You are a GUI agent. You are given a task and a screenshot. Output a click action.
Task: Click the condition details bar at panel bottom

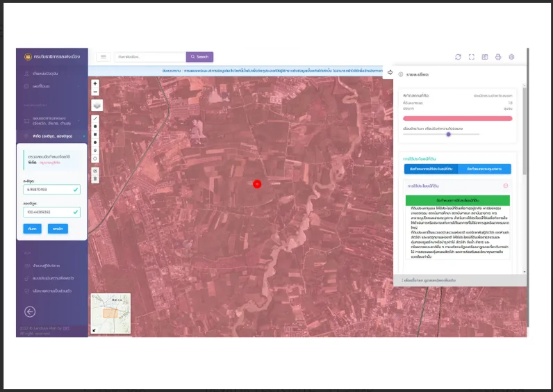[x=460, y=280]
